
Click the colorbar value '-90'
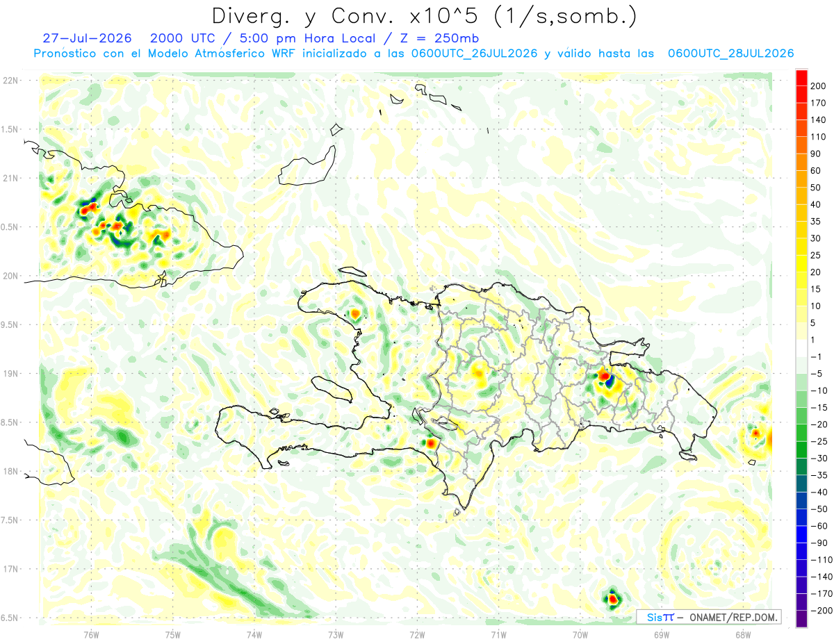click(818, 543)
